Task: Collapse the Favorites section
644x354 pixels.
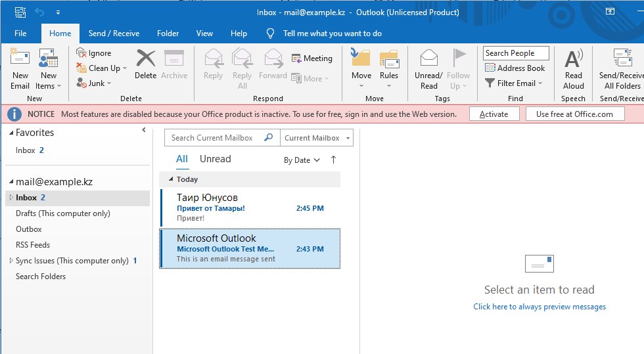Action: click(x=12, y=133)
